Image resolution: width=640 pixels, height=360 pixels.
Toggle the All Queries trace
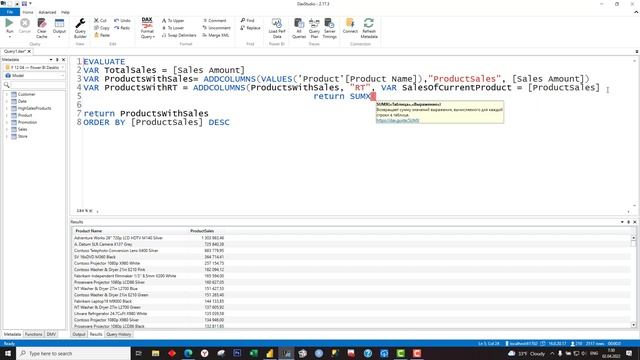(x=299, y=28)
